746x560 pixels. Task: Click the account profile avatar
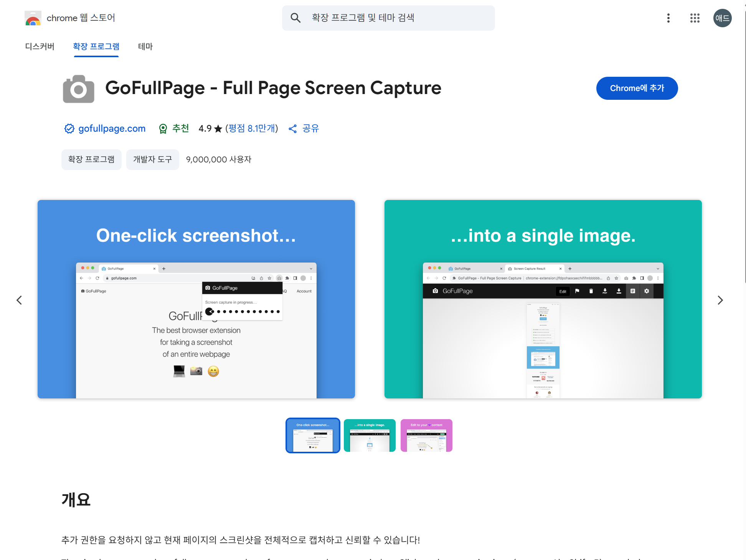click(722, 18)
